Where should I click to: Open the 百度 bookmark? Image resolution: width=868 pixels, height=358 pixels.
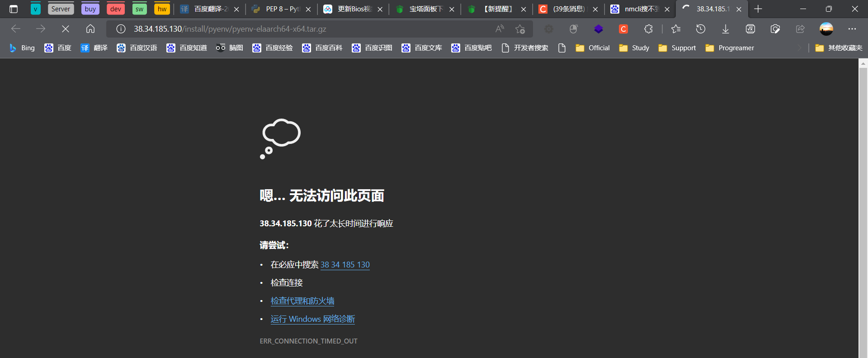pos(58,48)
